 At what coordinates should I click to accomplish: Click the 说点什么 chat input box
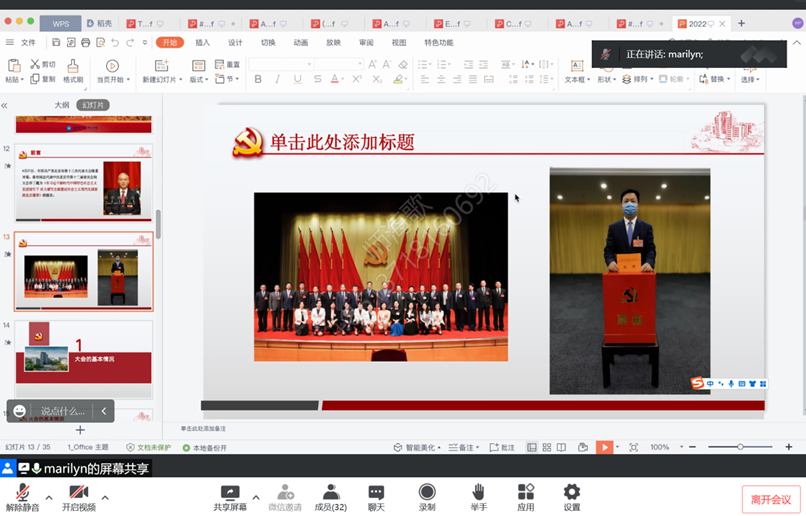(x=62, y=411)
